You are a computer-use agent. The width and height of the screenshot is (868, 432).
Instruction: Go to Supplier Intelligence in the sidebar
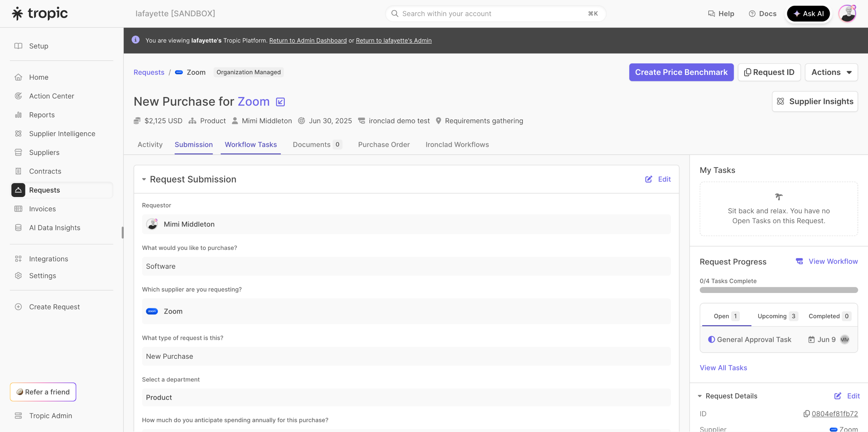[62, 134]
